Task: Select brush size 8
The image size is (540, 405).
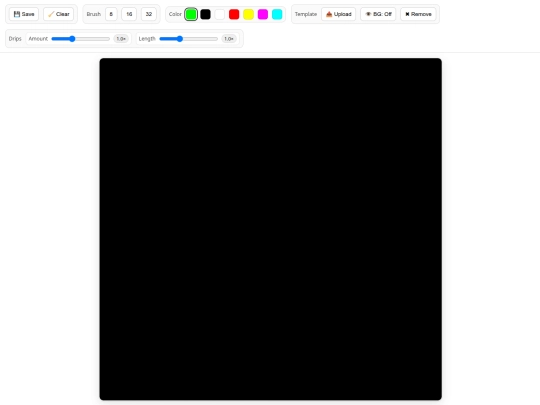Action: (x=111, y=14)
